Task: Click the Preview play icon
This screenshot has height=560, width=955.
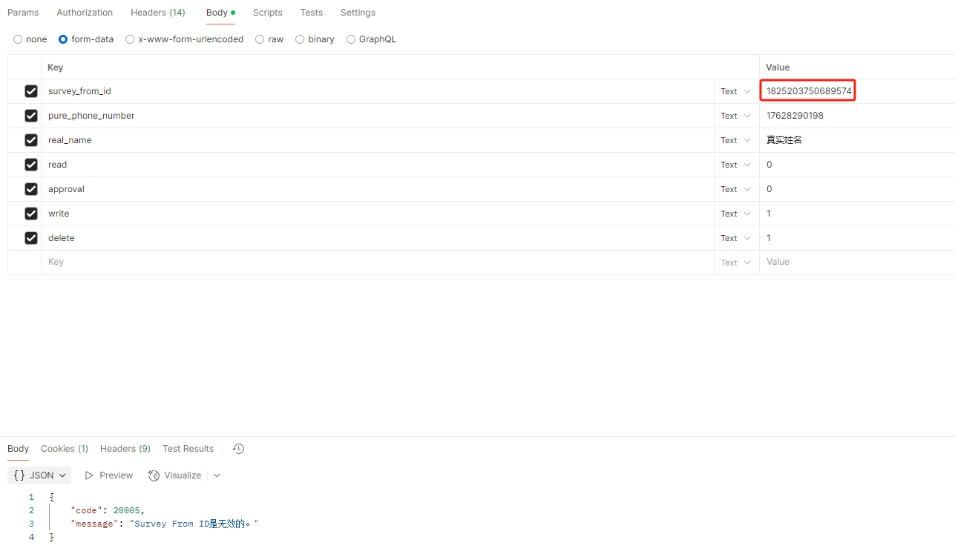Action: click(x=89, y=475)
